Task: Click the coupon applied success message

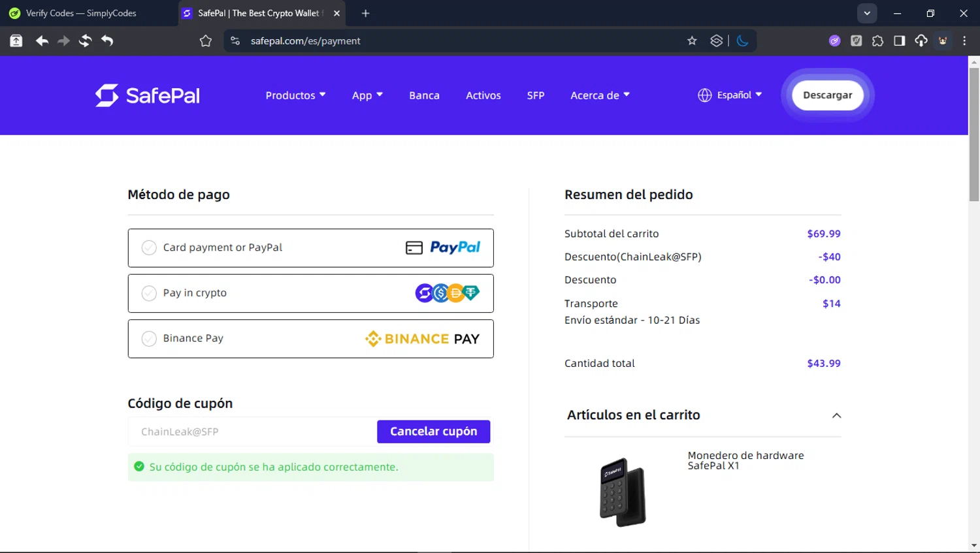Action: (x=310, y=467)
